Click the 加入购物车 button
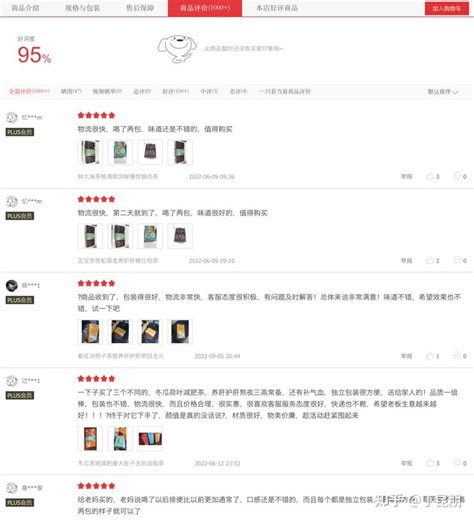 pos(447,8)
